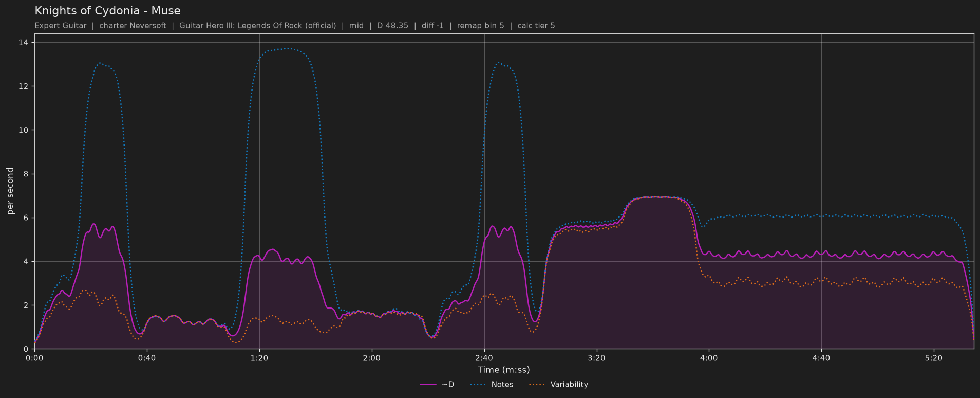Click the 3:20 x-axis tick label
980x398 pixels.
pyautogui.click(x=597, y=358)
